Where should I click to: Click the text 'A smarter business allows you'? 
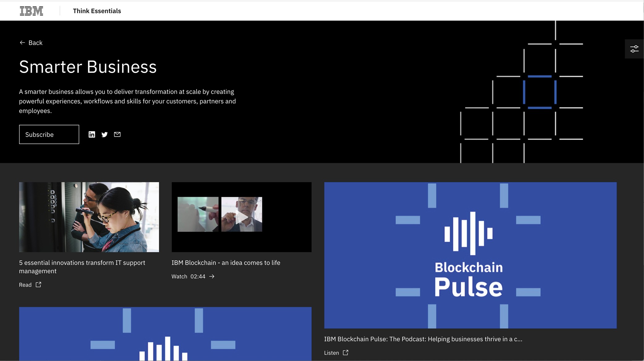click(62, 92)
